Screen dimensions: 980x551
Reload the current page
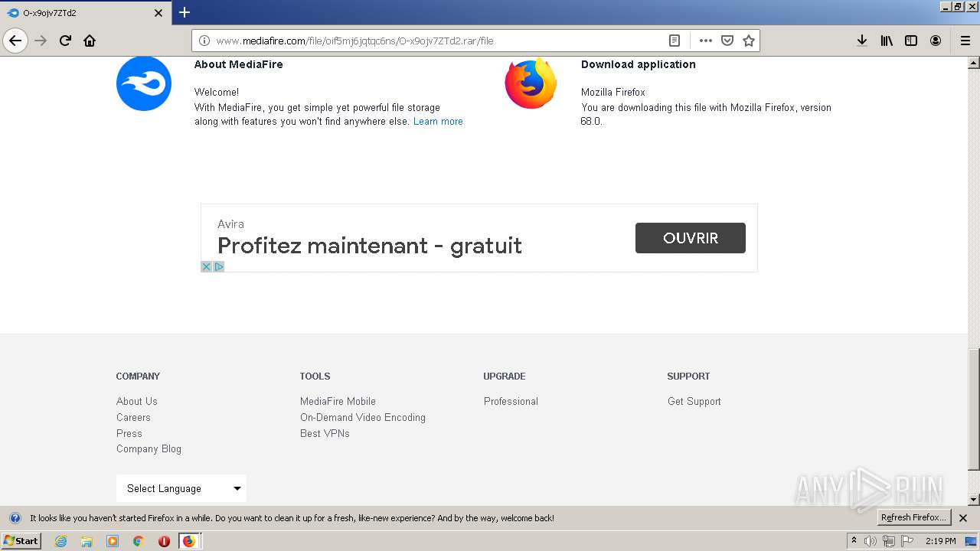65,41
